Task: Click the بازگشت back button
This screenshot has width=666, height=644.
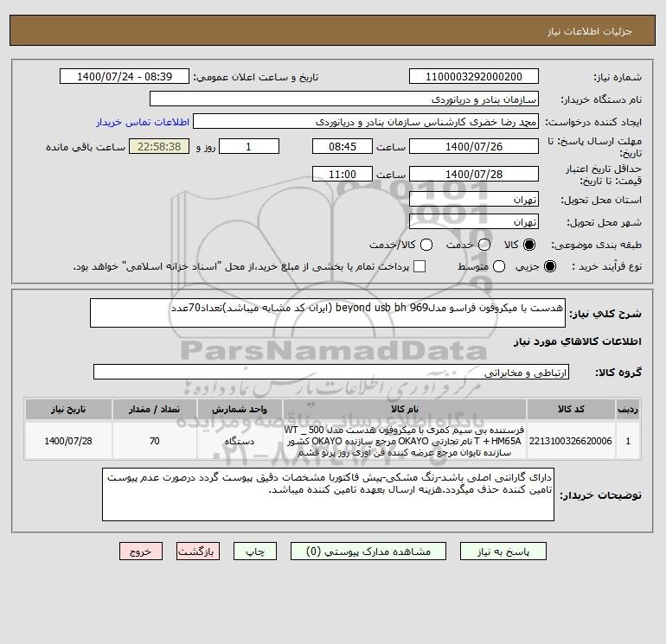Action: (198, 552)
